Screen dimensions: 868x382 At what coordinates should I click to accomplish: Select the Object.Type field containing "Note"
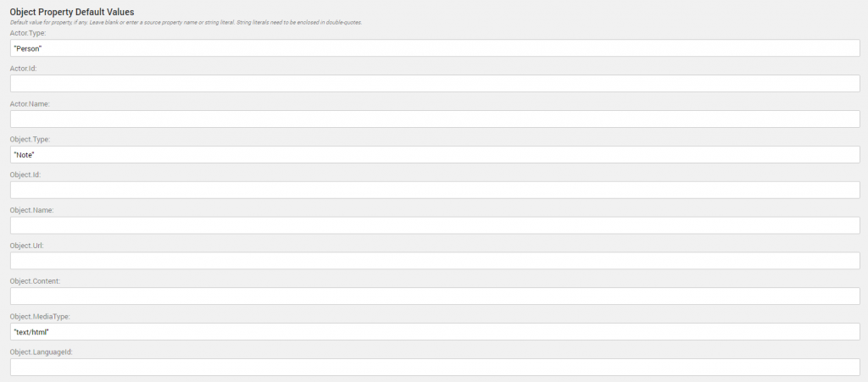pyautogui.click(x=435, y=155)
